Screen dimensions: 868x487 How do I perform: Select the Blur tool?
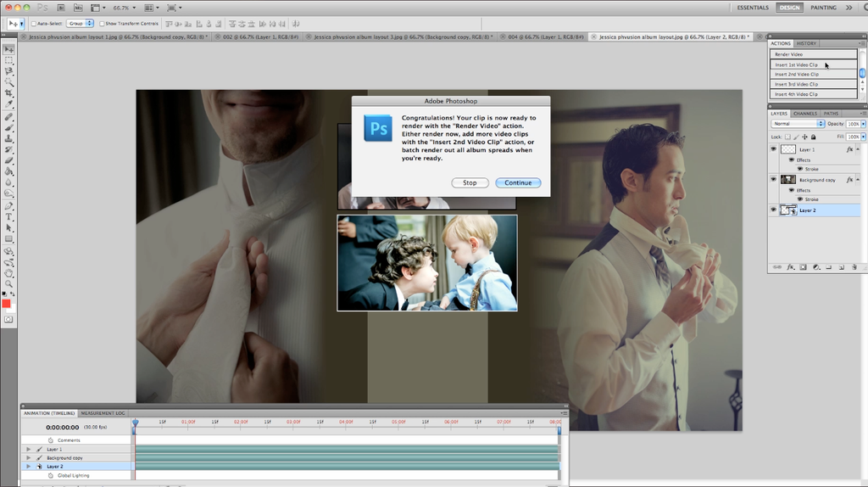8,182
